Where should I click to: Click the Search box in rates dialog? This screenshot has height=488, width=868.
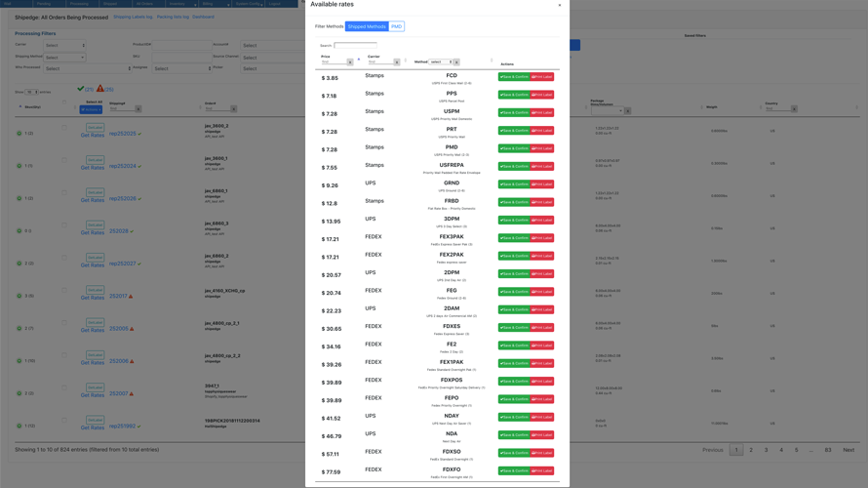click(x=355, y=45)
